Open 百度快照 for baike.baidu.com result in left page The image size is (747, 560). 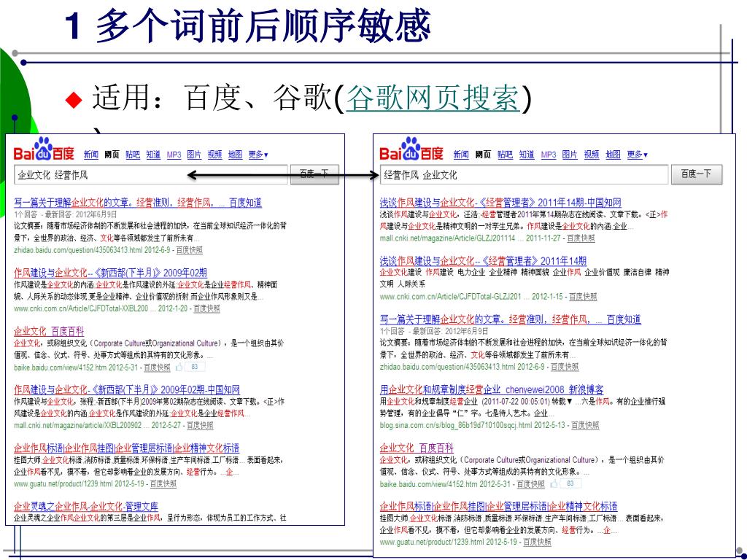(x=157, y=367)
